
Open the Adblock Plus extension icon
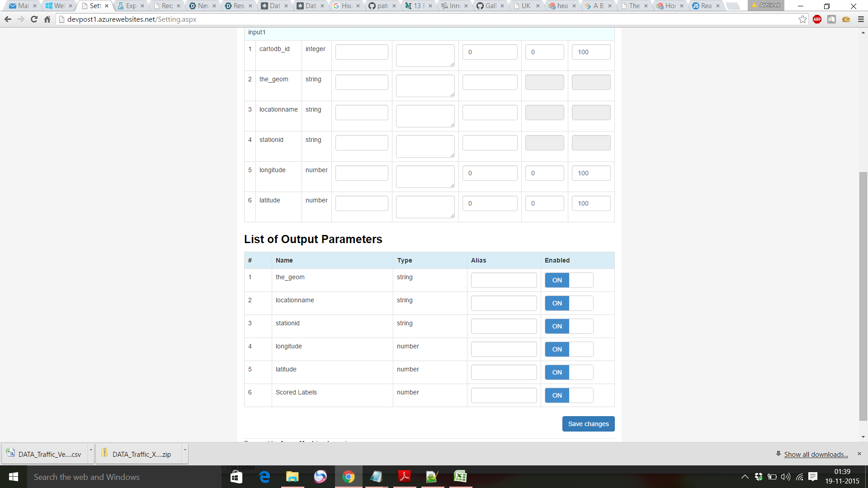817,19
